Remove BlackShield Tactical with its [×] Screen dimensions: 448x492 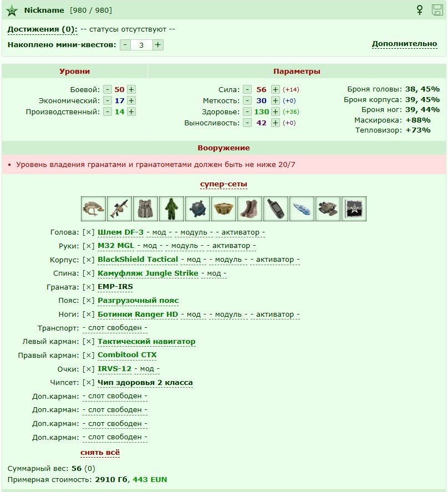click(x=89, y=260)
